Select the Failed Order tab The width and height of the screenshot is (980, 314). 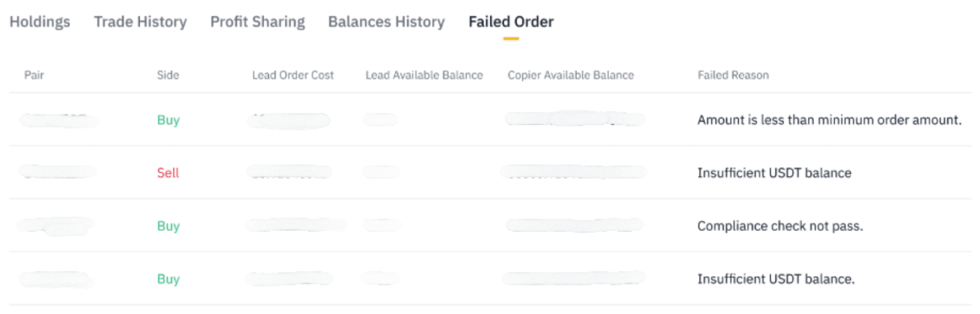[x=511, y=22]
